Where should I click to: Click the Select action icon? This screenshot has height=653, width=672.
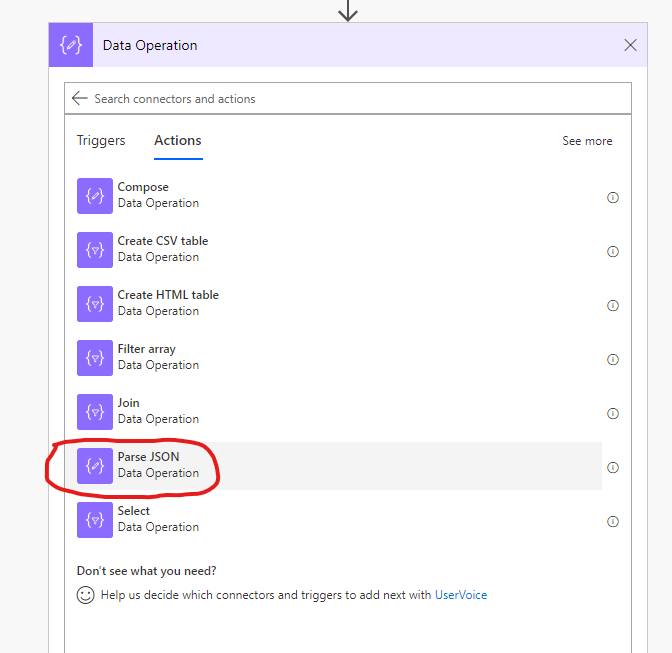(x=95, y=520)
